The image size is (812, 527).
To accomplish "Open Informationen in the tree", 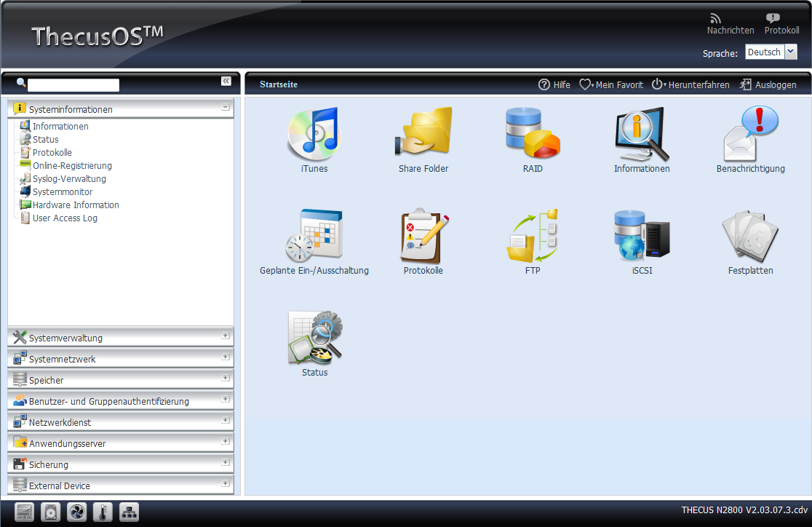I will [60, 126].
